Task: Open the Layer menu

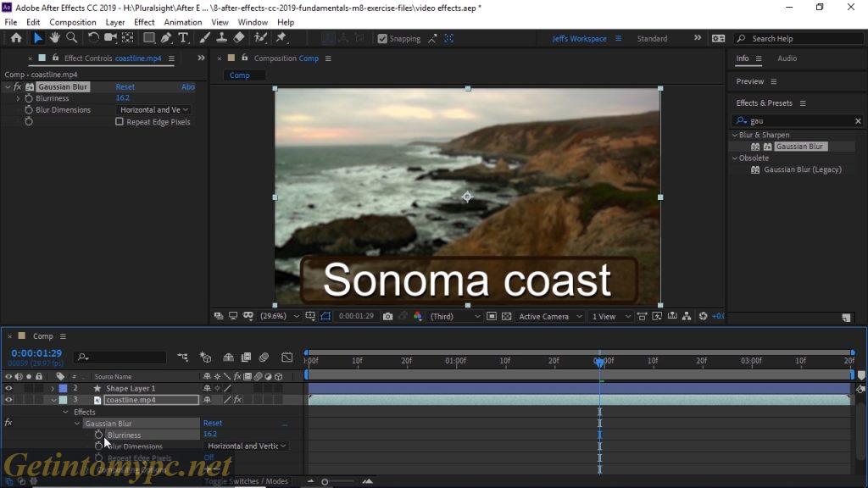Action: pyautogui.click(x=115, y=22)
